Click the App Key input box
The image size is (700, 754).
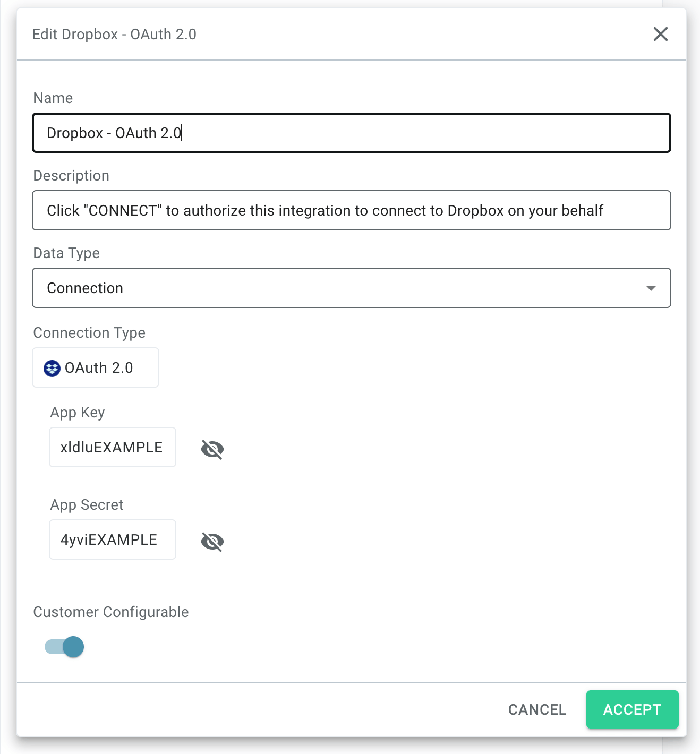point(112,447)
